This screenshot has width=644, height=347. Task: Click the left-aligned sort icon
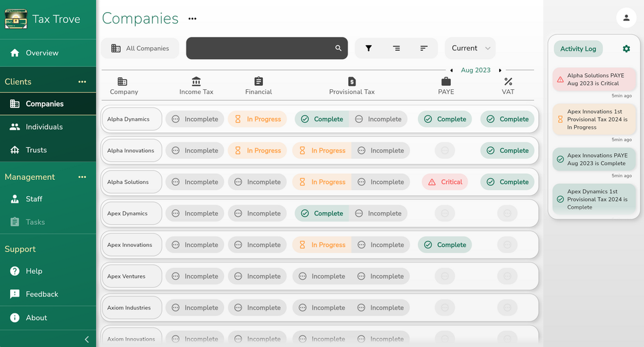424,48
